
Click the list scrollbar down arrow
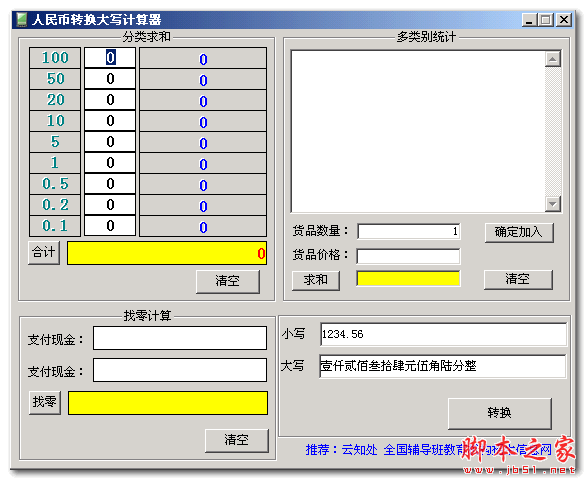click(553, 204)
